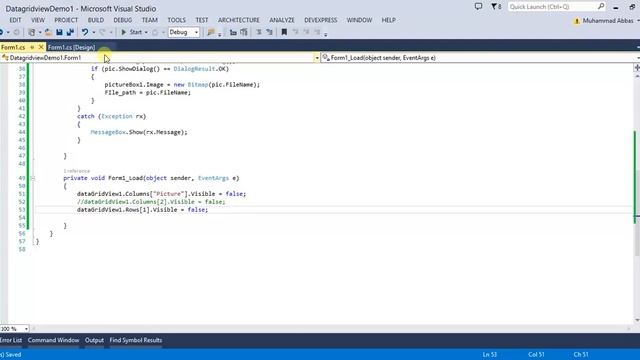The image size is (640, 360).
Task: Open the Muhammad Abbas account menu
Action: (607, 21)
